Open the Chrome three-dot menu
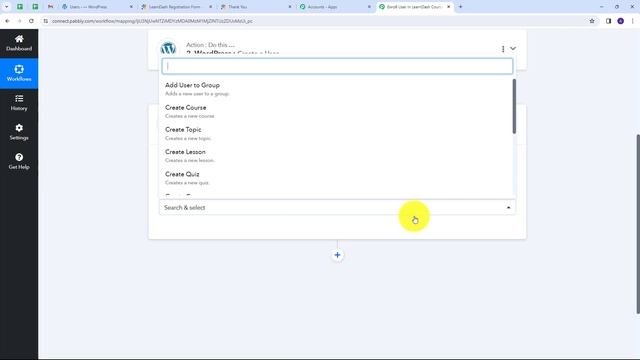The width and height of the screenshot is (640, 360). click(x=633, y=21)
